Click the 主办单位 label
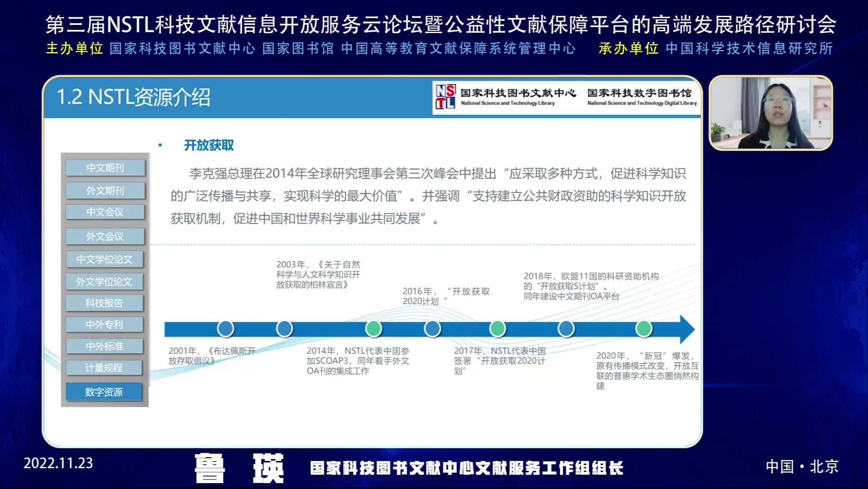This screenshot has height=489, width=868. [75, 48]
